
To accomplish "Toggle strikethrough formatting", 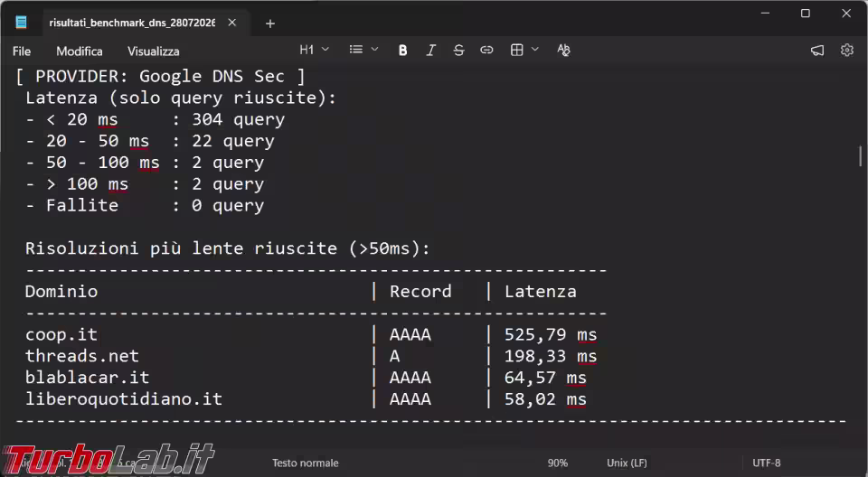I will tap(458, 51).
